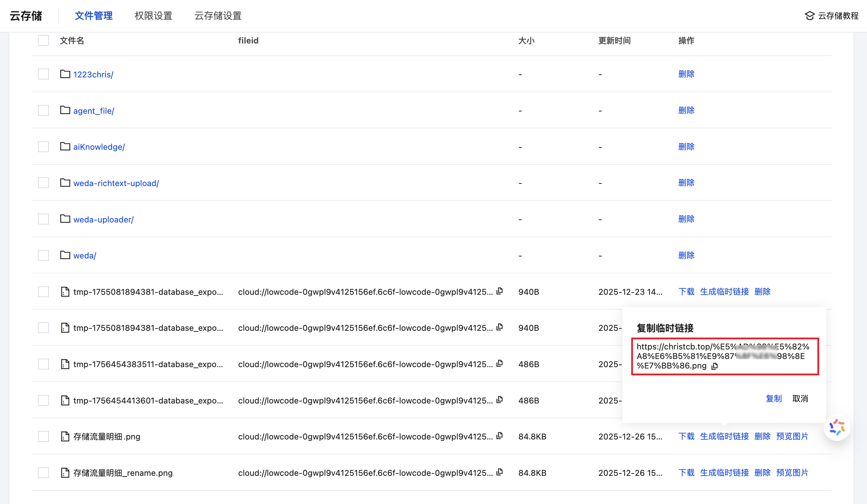Copy fileid of tmp-1756454413601 file
Viewport: 867px width, 504px height.
[x=499, y=399]
